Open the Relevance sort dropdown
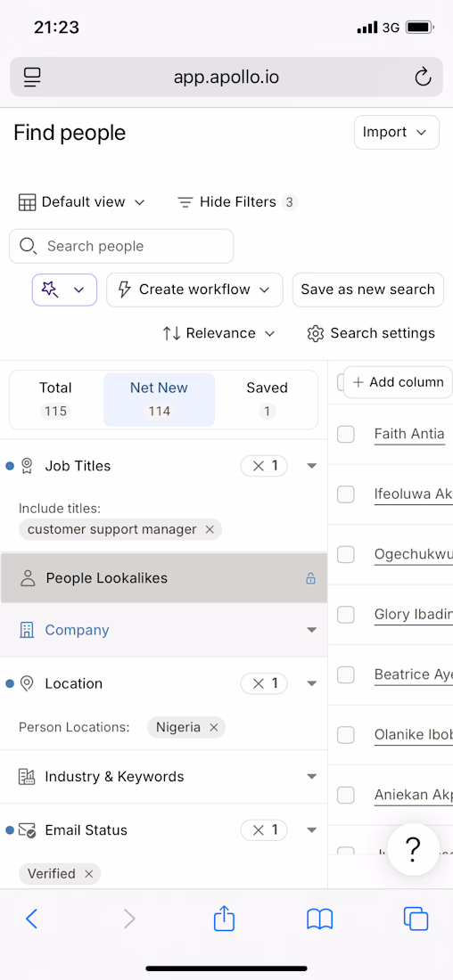Screen dimensions: 453x980 point(219,333)
